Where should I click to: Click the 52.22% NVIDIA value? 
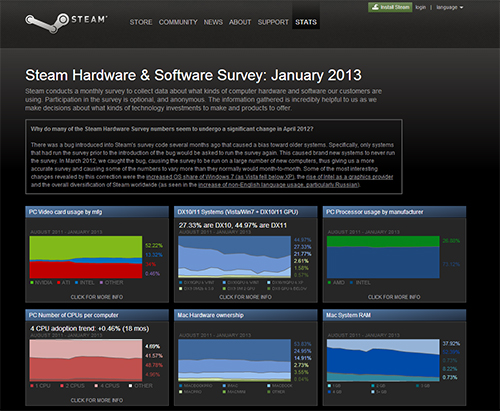tap(154, 246)
